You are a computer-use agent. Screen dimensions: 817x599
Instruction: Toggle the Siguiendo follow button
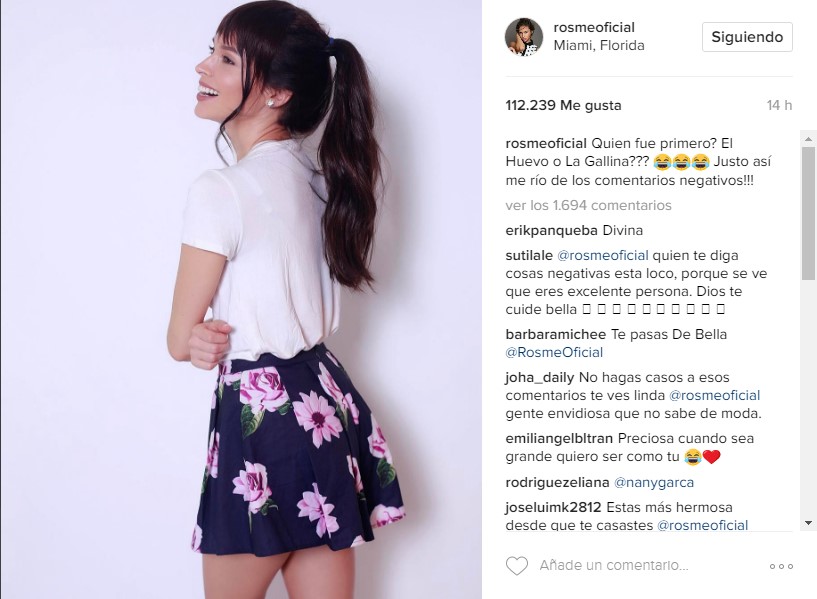747,37
